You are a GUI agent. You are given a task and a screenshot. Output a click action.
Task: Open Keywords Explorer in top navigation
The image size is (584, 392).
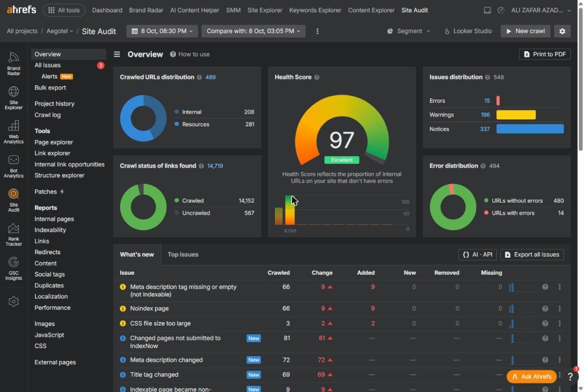pos(315,10)
